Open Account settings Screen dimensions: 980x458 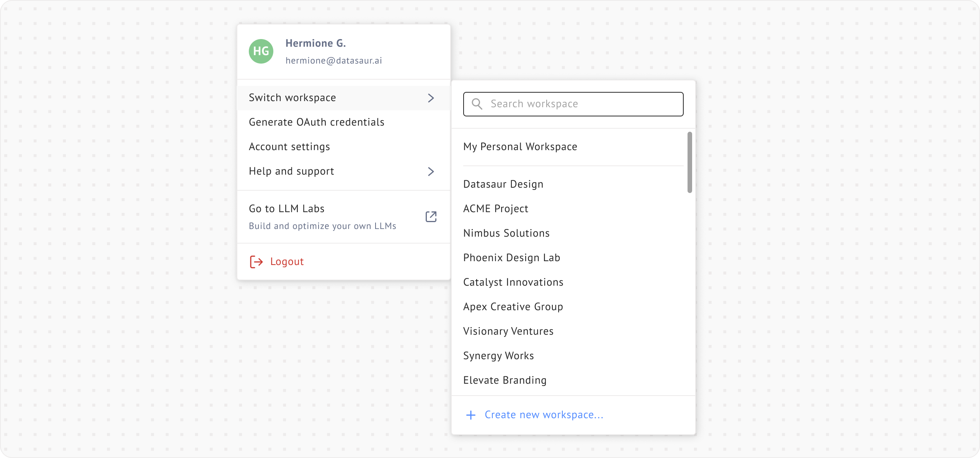point(289,147)
